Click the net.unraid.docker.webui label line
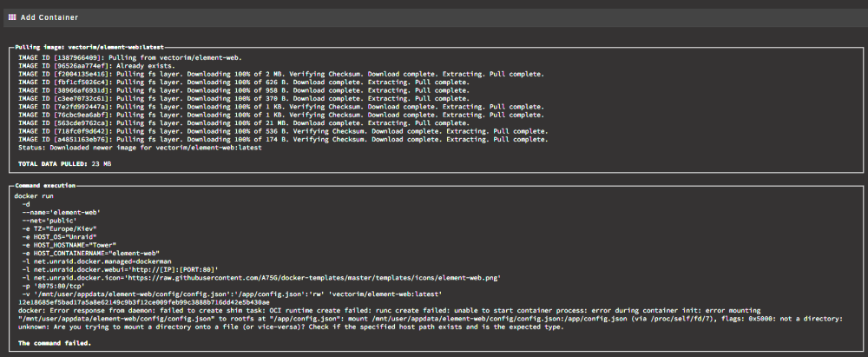This screenshot has width=868, height=357. coord(120,269)
